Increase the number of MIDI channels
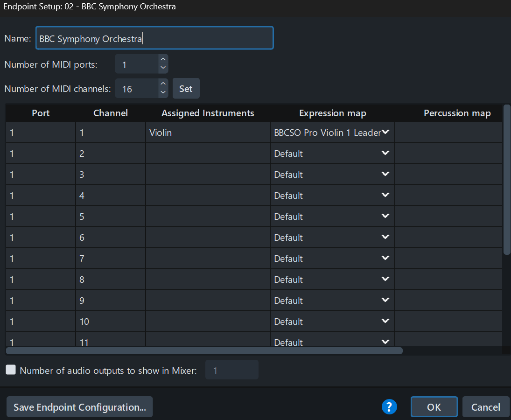 [163, 84]
